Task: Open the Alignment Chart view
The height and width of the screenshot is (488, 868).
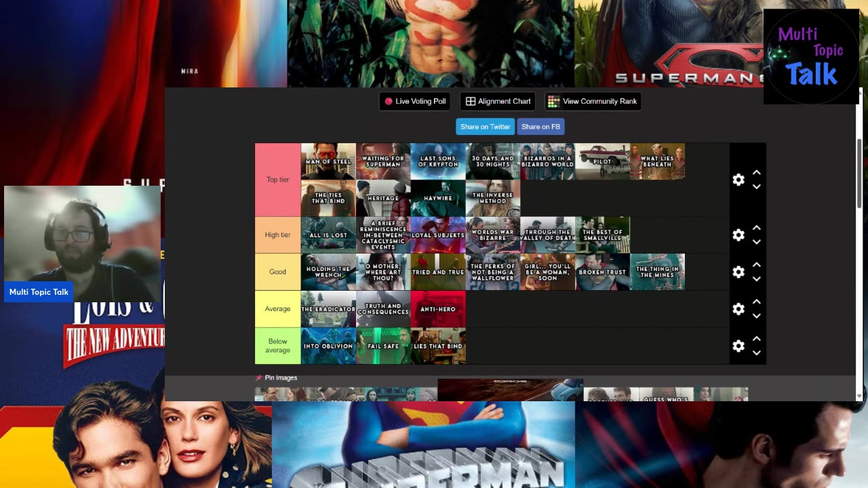Action: pyautogui.click(x=498, y=101)
